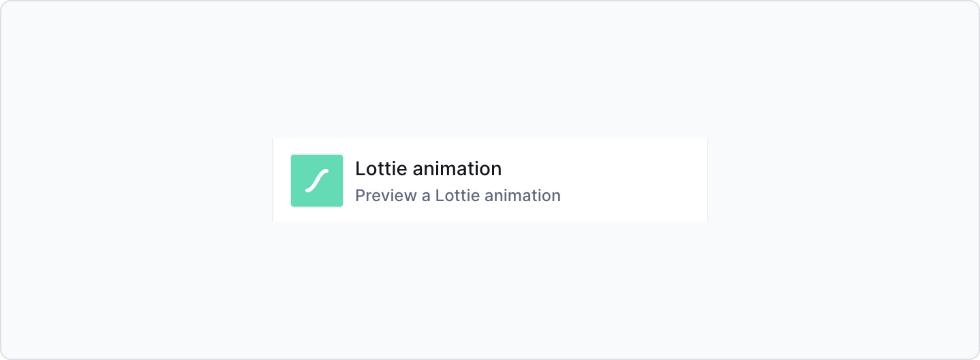
Task: Click the word "Preview" in the subtitle
Action: point(386,196)
